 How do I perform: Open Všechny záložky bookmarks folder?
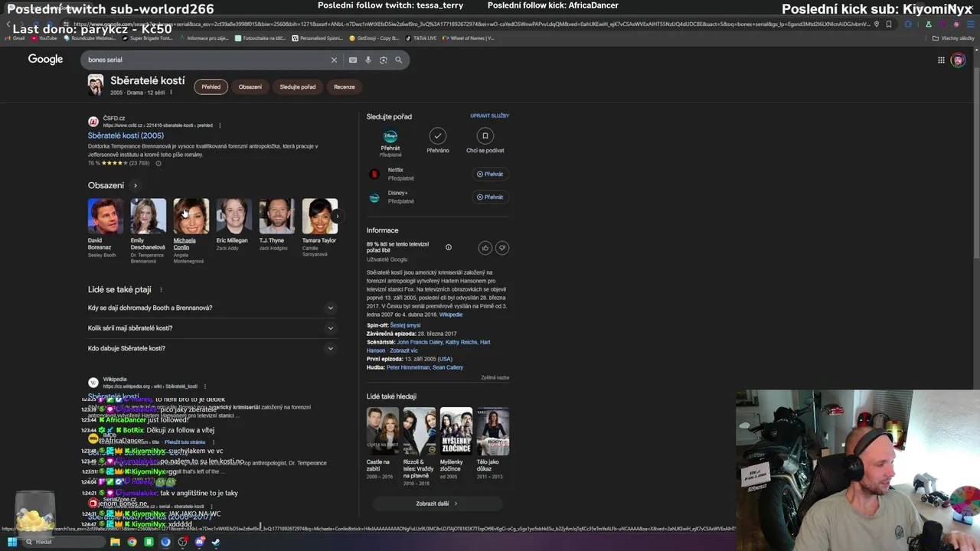tap(954, 37)
